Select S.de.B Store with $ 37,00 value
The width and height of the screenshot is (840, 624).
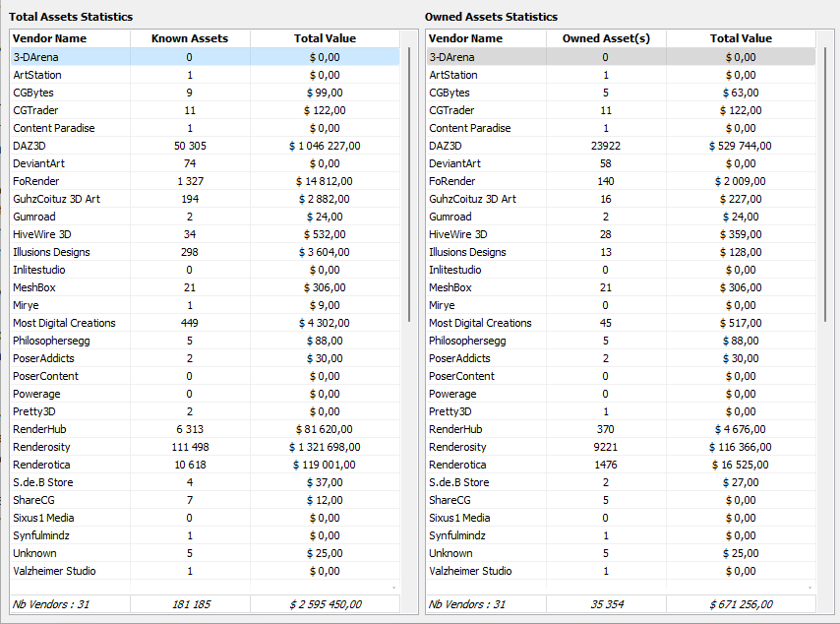(206, 482)
